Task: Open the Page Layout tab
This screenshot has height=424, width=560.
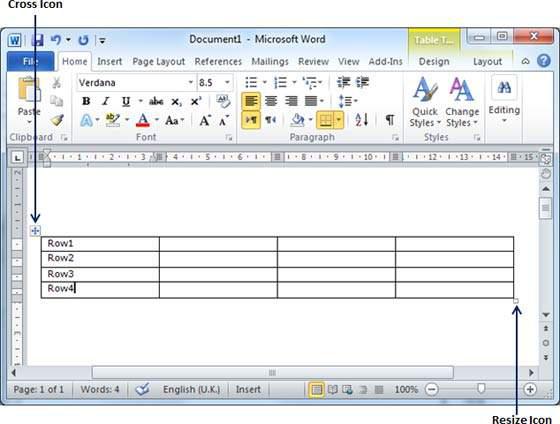Action: [159, 61]
